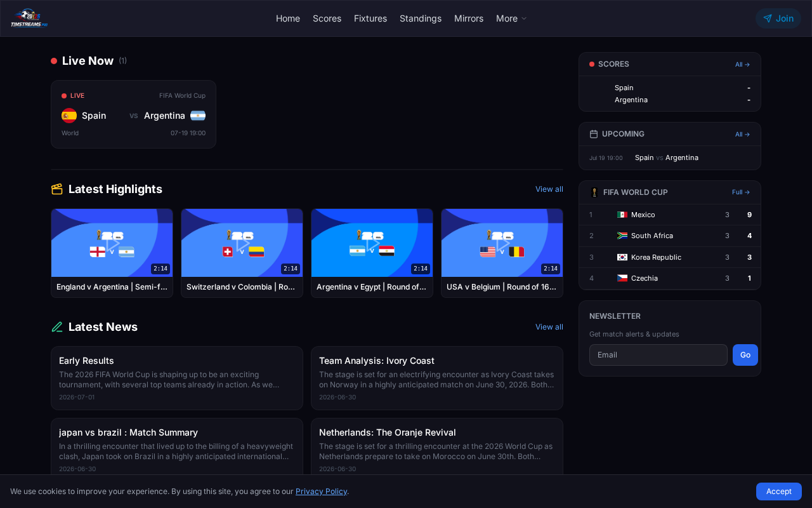
Task: Select Mexico row in standings
Action: click(x=670, y=215)
